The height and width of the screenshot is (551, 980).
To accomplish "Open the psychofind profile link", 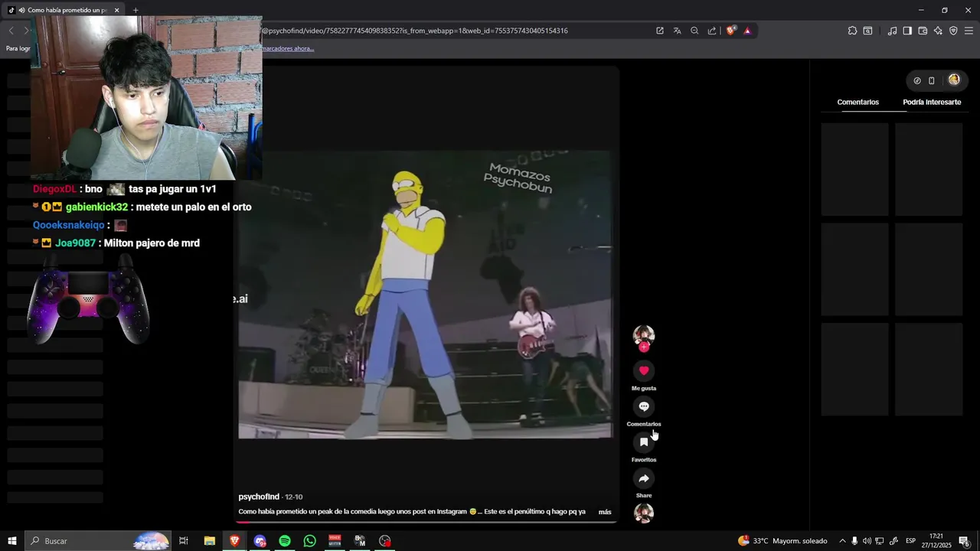I will (x=259, y=497).
